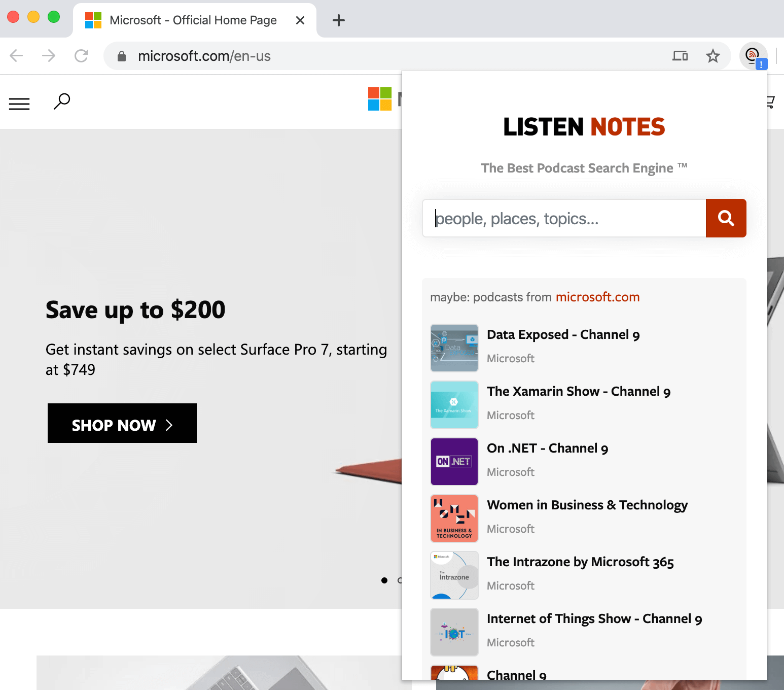
Task: Select the Microsoft - Official Home Page tab
Action: point(195,20)
